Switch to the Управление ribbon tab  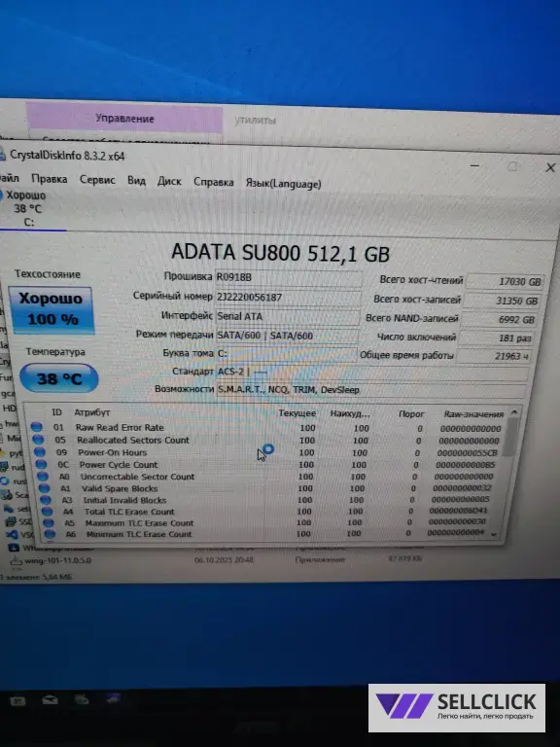pos(124,119)
